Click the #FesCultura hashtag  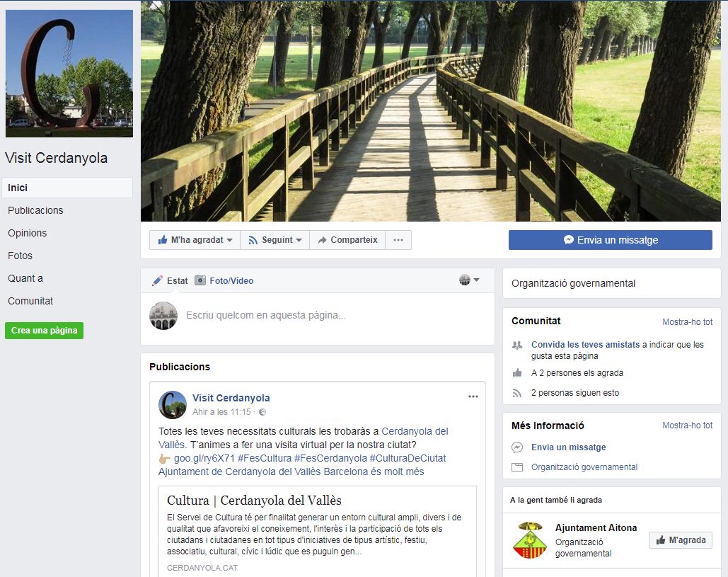click(x=264, y=458)
